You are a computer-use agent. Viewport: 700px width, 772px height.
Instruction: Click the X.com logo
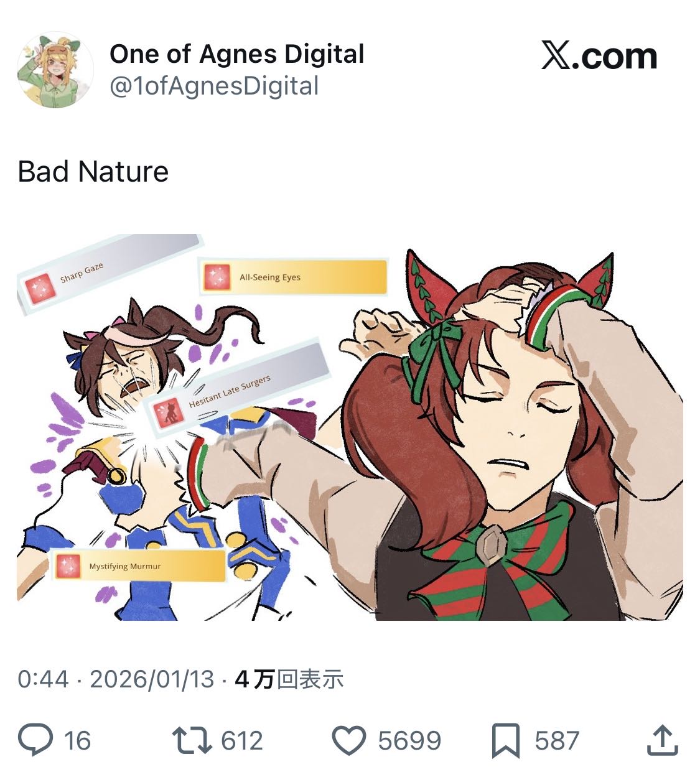tap(599, 57)
